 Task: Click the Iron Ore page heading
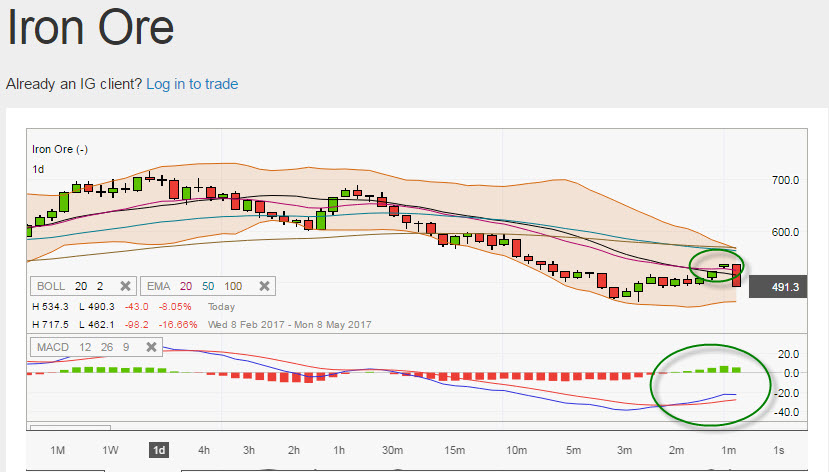point(90,27)
